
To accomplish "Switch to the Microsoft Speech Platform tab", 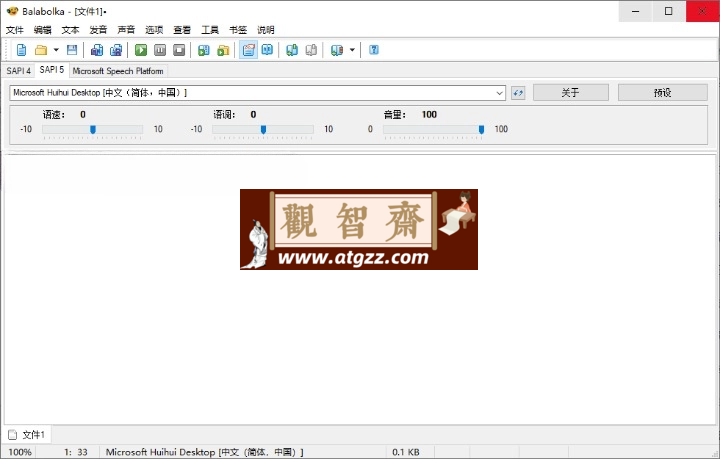I will pos(118,71).
